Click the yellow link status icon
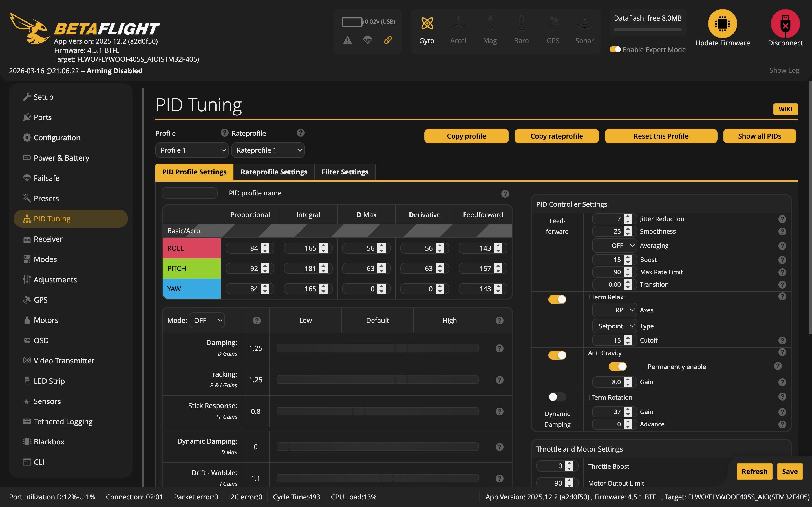812x507 pixels. pyautogui.click(x=388, y=40)
